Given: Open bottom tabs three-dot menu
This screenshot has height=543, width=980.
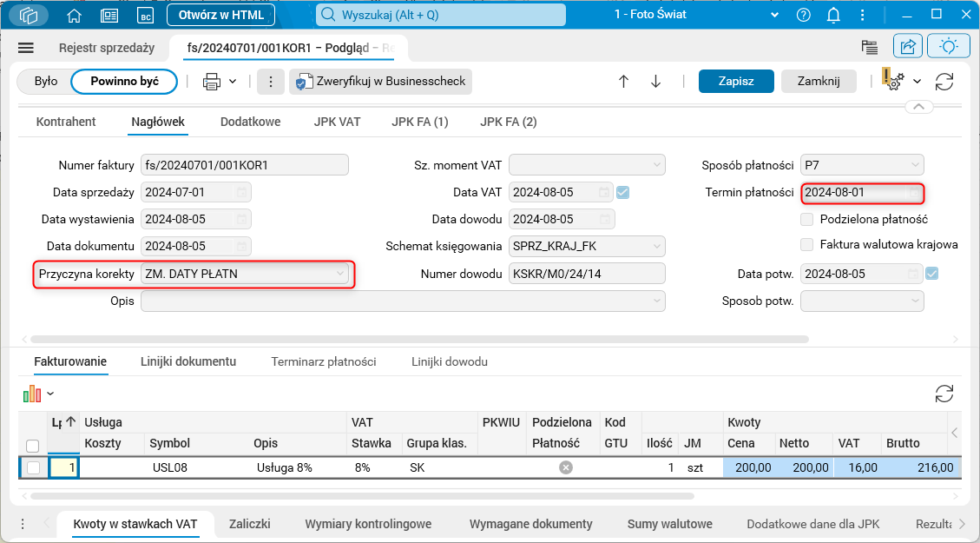Looking at the screenshot, I should (x=23, y=524).
